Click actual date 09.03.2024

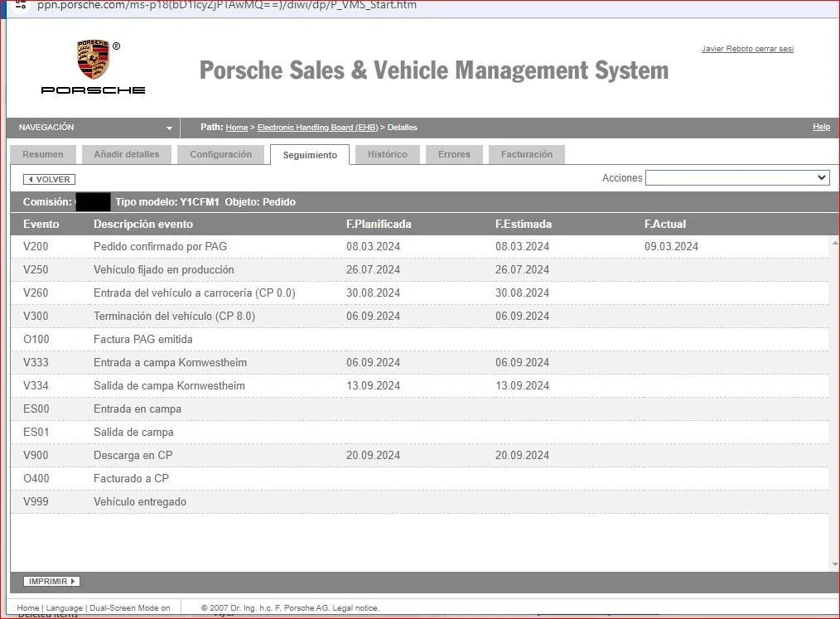[x=671, y=247]
